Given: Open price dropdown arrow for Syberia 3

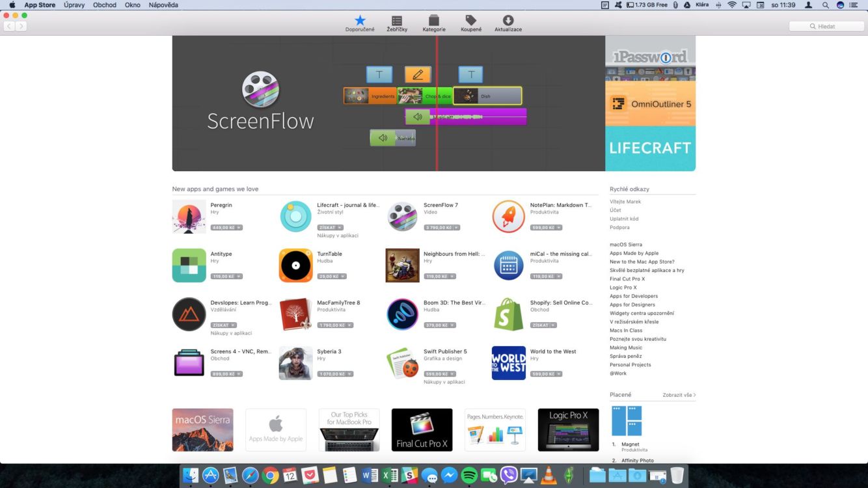Looking at the screenshot, I should point(350,374).
